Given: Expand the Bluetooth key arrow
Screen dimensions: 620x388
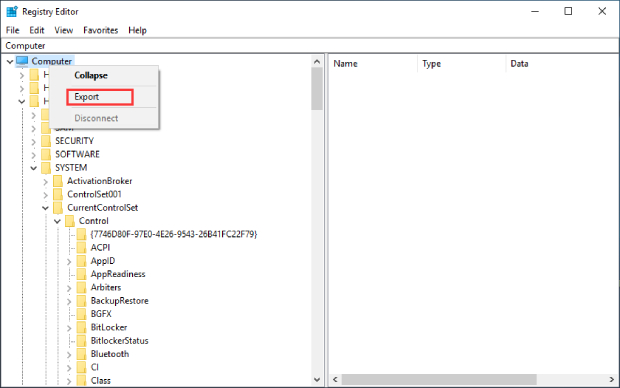Looking at the screenshot, I should click(x=69, y=355).
